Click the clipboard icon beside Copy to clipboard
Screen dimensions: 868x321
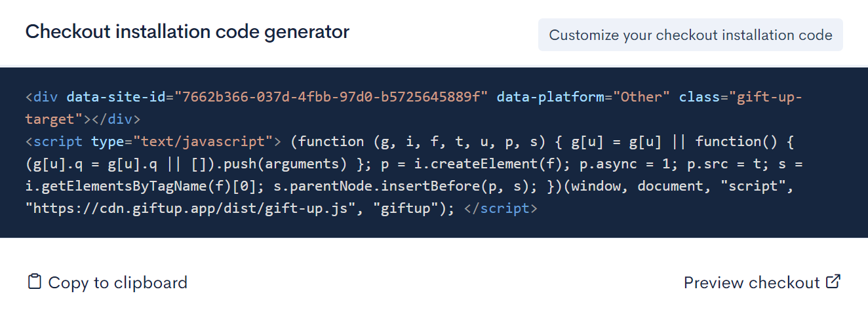coord(34,282)
